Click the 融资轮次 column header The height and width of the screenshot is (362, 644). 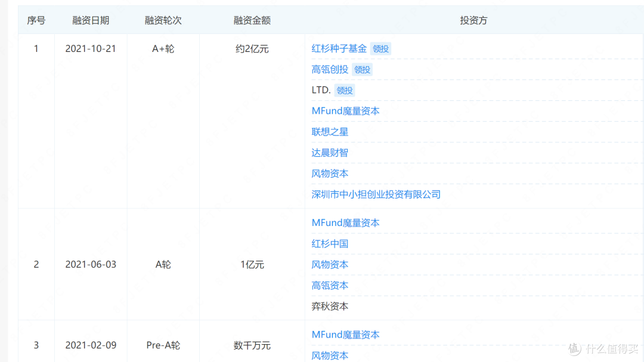(163, 20)
